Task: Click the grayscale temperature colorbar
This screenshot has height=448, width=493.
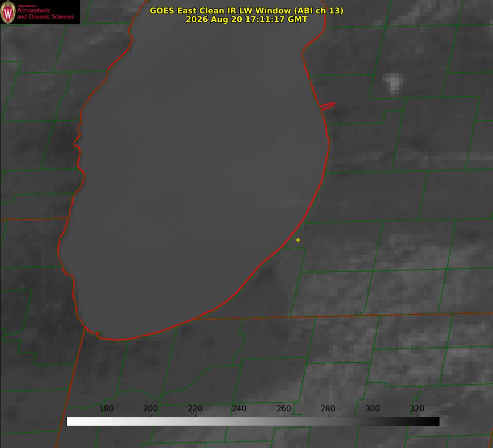Action: [253, 421]
